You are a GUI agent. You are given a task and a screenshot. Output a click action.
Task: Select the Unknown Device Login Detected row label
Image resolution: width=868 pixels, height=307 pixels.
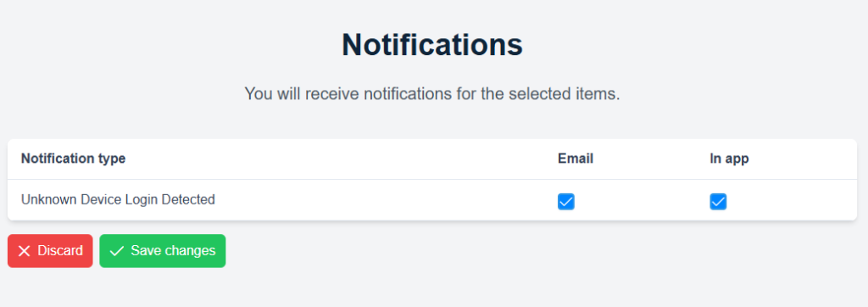[118, 199]
